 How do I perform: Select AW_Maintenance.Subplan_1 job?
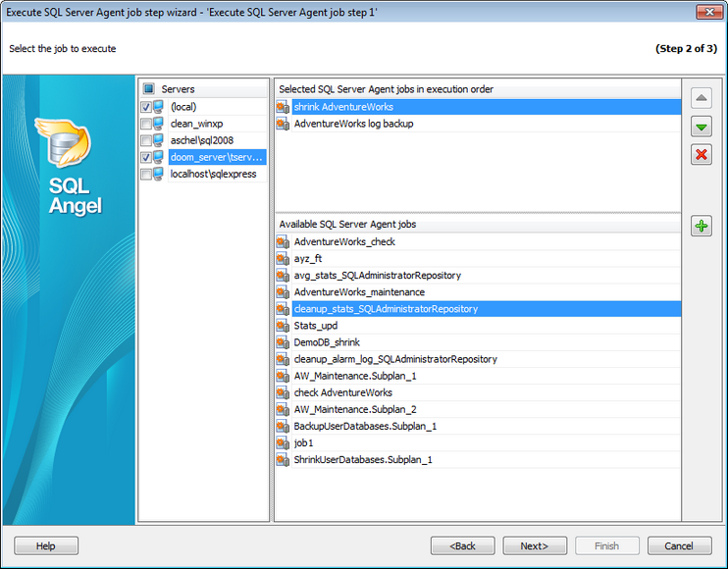(x=486, y=376)
